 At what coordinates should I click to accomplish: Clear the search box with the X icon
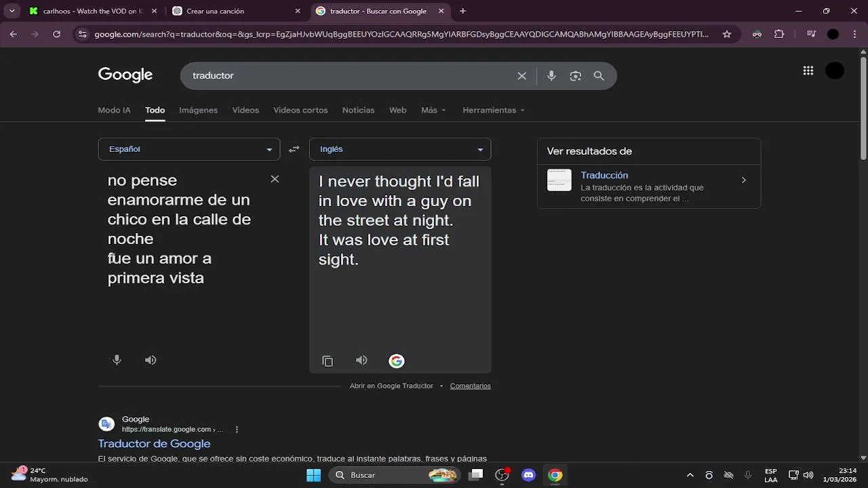coord(522,76)
